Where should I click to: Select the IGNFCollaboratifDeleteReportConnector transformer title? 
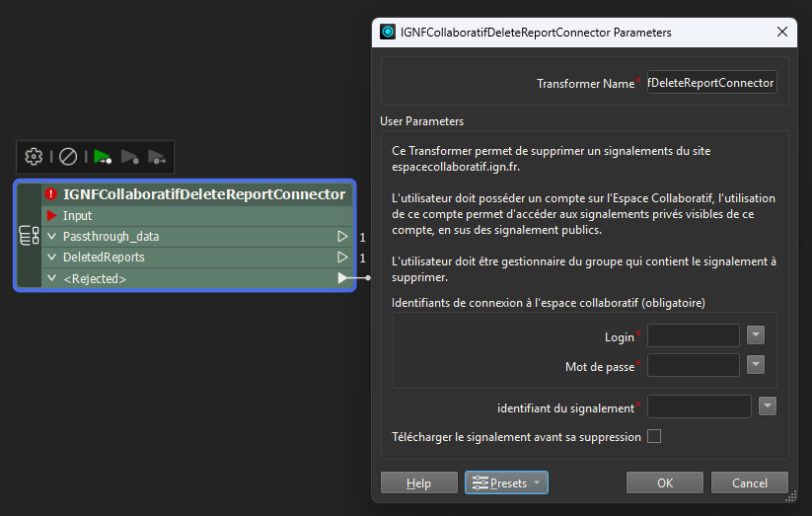point(204,194)
